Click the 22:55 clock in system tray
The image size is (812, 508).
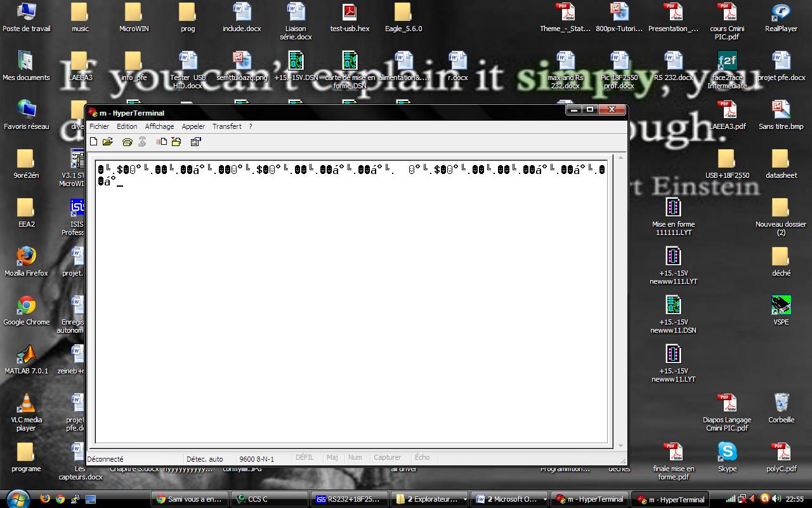click(x=795, y=499)
